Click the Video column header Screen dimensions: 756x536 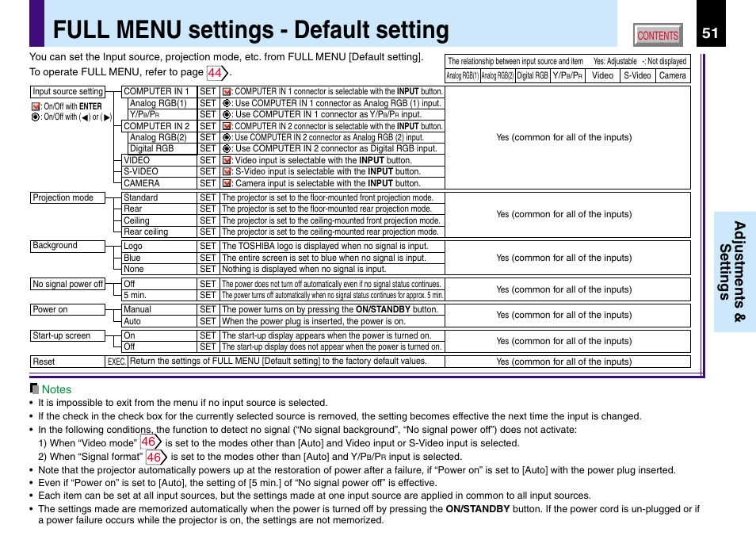click(x=603, y=76)
